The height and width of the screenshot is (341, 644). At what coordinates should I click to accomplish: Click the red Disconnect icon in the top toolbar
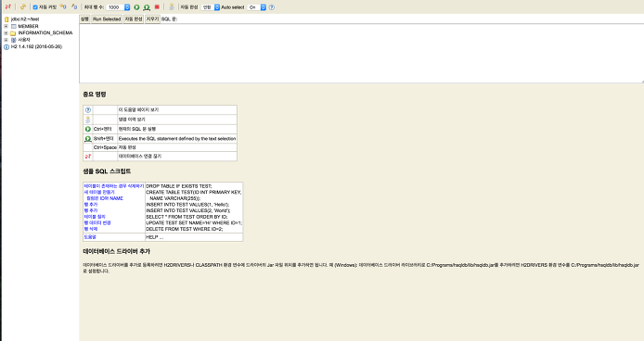[x=7, y=7]
